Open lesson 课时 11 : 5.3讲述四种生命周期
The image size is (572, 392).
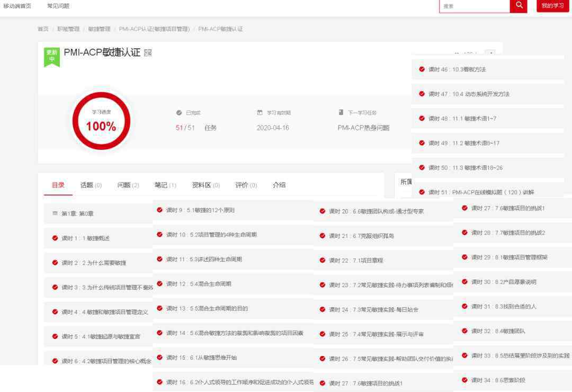click(x=233, y=259)
